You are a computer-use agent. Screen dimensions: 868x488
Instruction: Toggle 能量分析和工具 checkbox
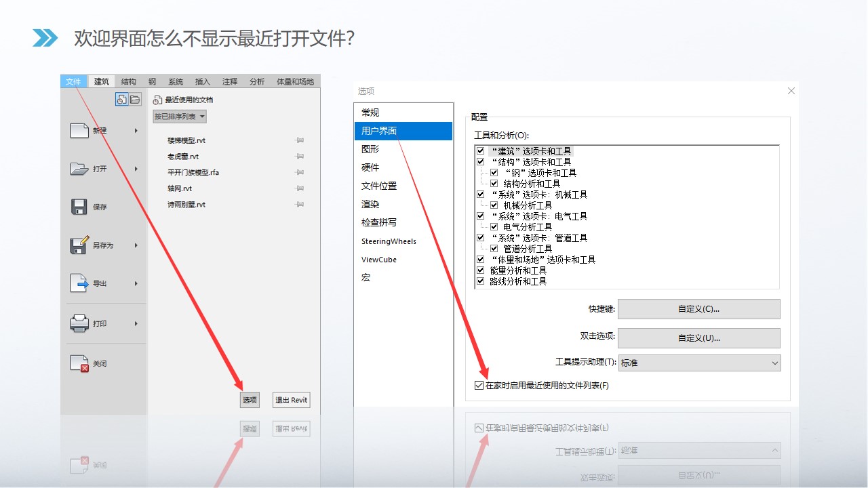[x=481, y=270]
